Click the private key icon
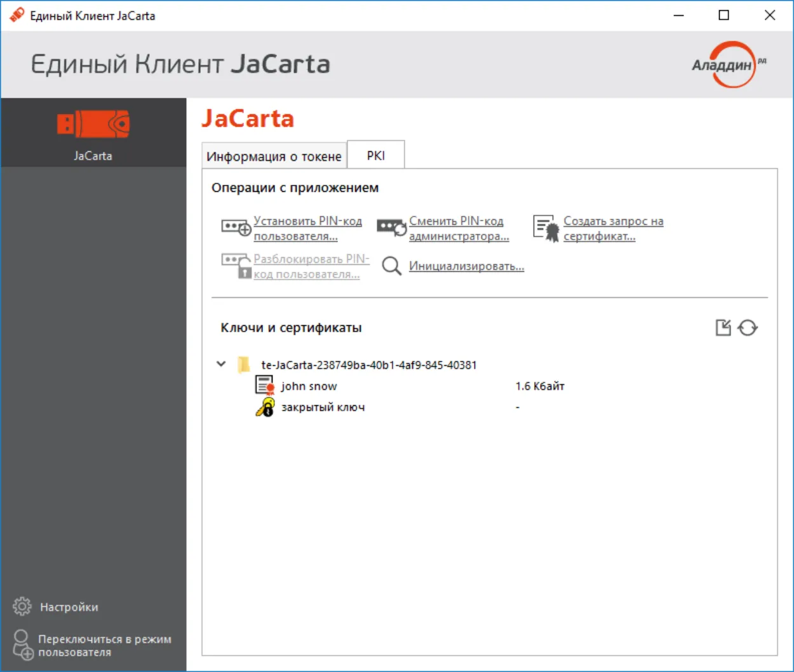 coord(265,407)
